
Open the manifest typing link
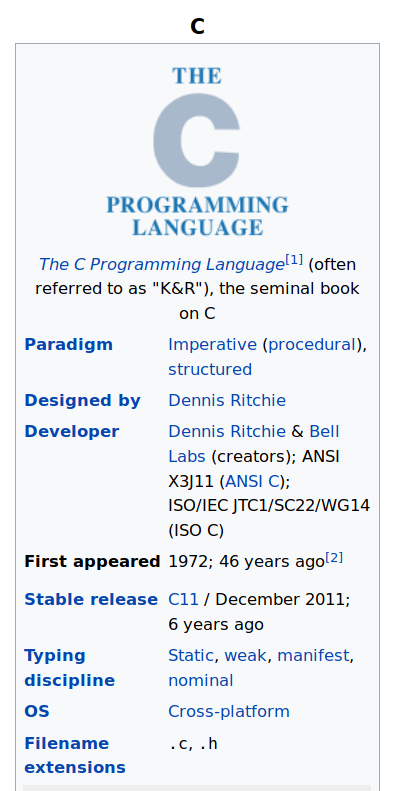coord(313,655)
